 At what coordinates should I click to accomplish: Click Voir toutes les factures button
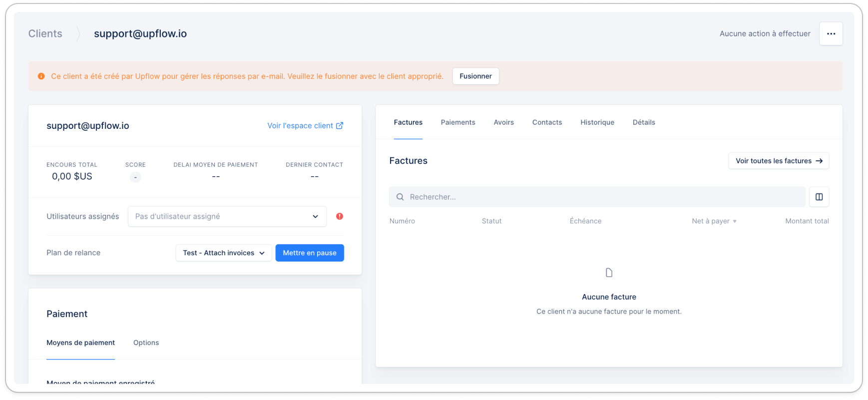[x=779, y=161]
